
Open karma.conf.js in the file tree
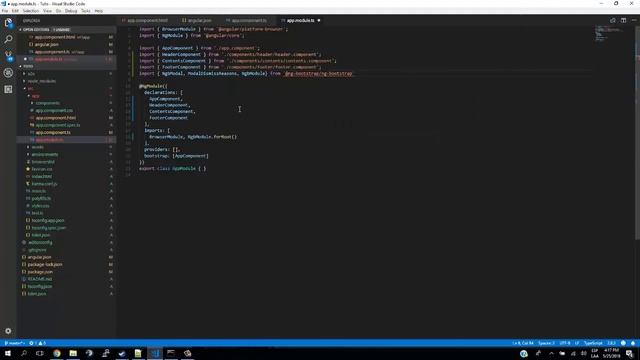point(44,184)
